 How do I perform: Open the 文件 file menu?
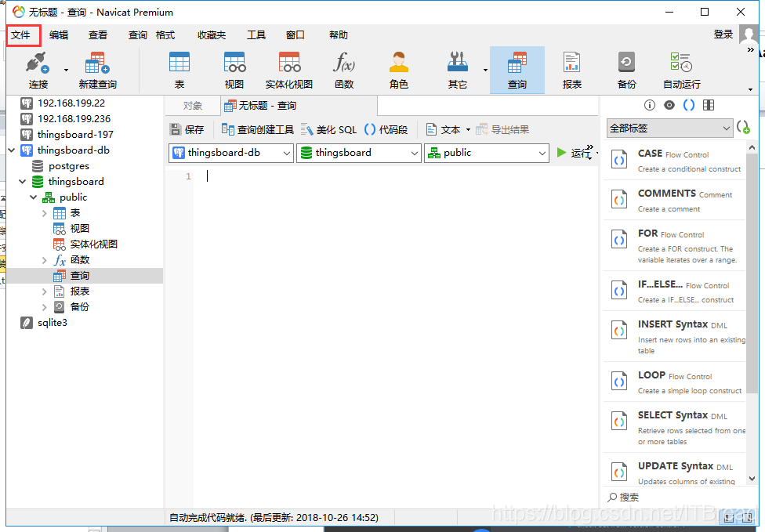pyautogui.click(x=21, y=35)
